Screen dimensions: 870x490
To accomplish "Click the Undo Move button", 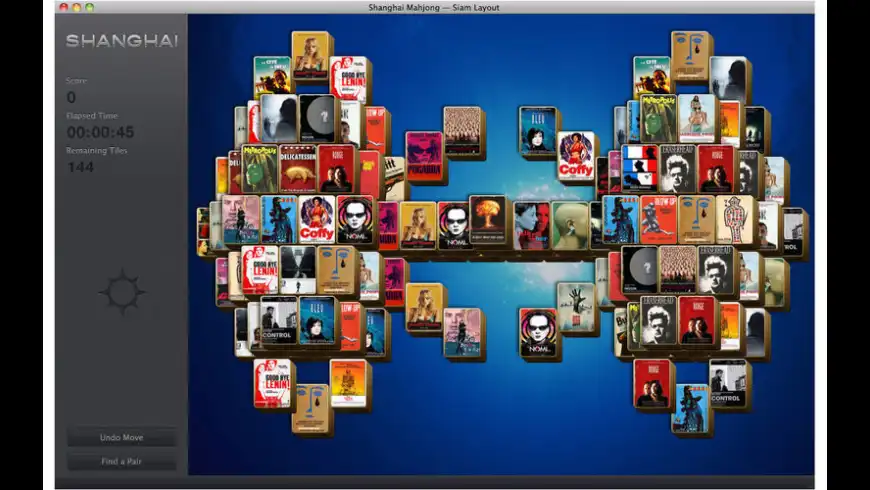I will click(x=122, y=437).
